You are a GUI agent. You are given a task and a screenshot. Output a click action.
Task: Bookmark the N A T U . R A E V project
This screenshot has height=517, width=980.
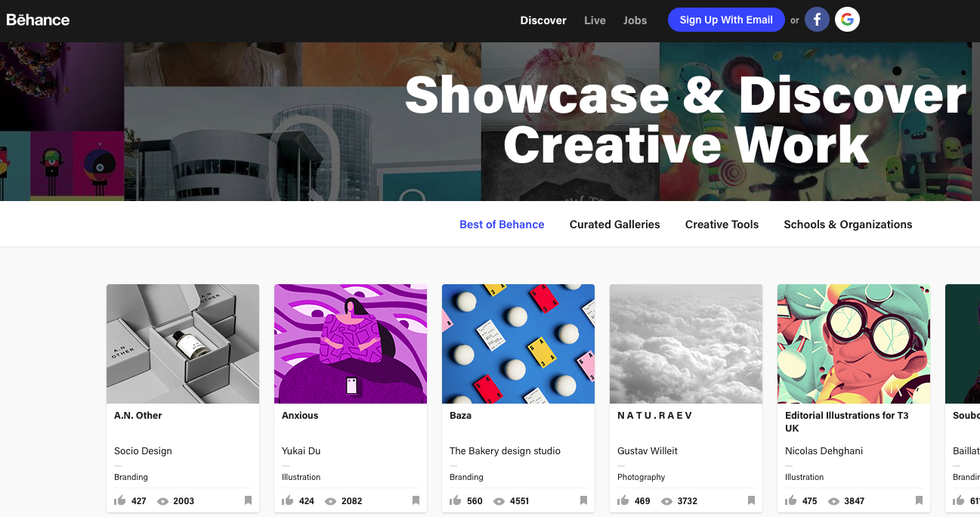point(751,500)
